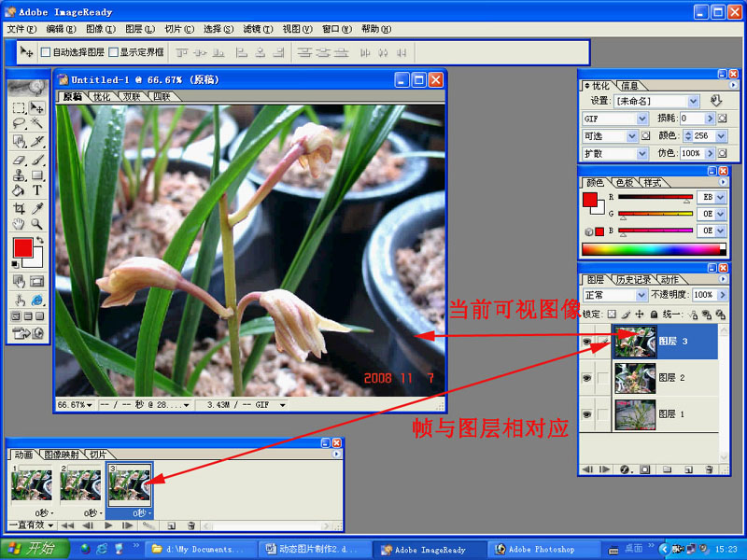Swap foreground and background colors
Image resolution: width=747 pixels, height=560 pixels.
click(x=40, y=240)
